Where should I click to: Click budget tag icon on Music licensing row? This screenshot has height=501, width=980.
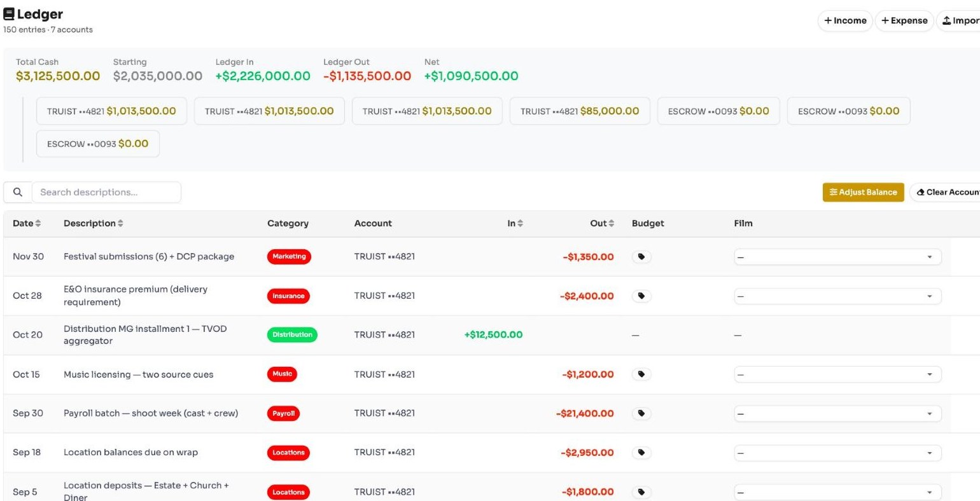pos(641,374)
